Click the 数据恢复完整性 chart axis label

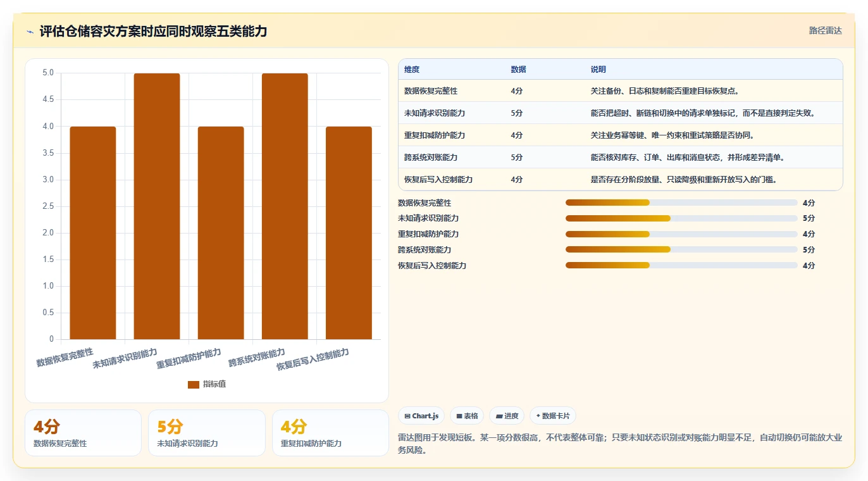(x=65, y=357)
